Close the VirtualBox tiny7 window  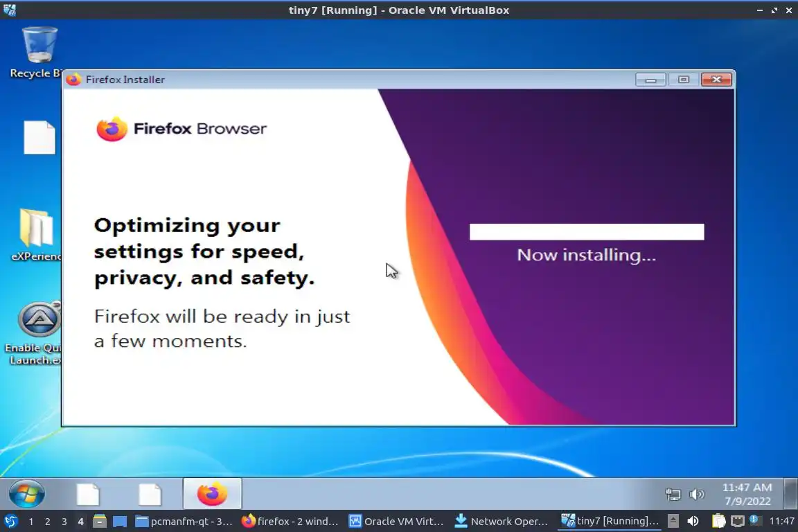click(789, 10)
